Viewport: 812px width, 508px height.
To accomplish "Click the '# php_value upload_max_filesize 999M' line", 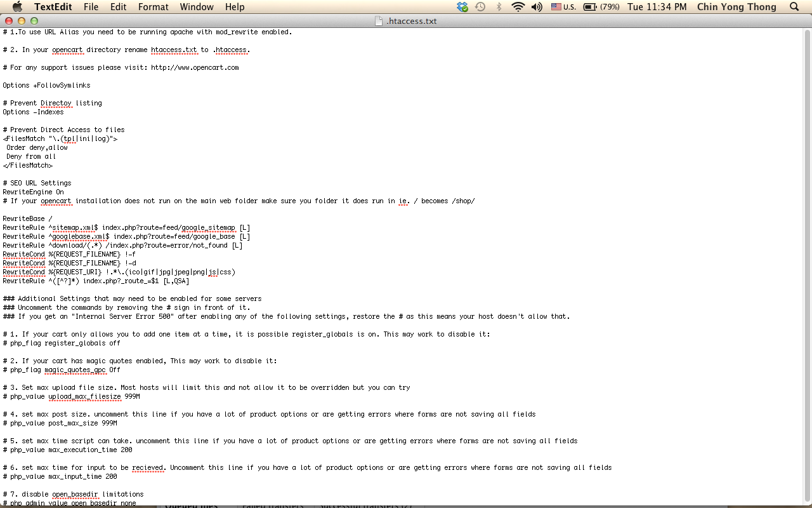I will pyautogui.click(x=71, y=396).
